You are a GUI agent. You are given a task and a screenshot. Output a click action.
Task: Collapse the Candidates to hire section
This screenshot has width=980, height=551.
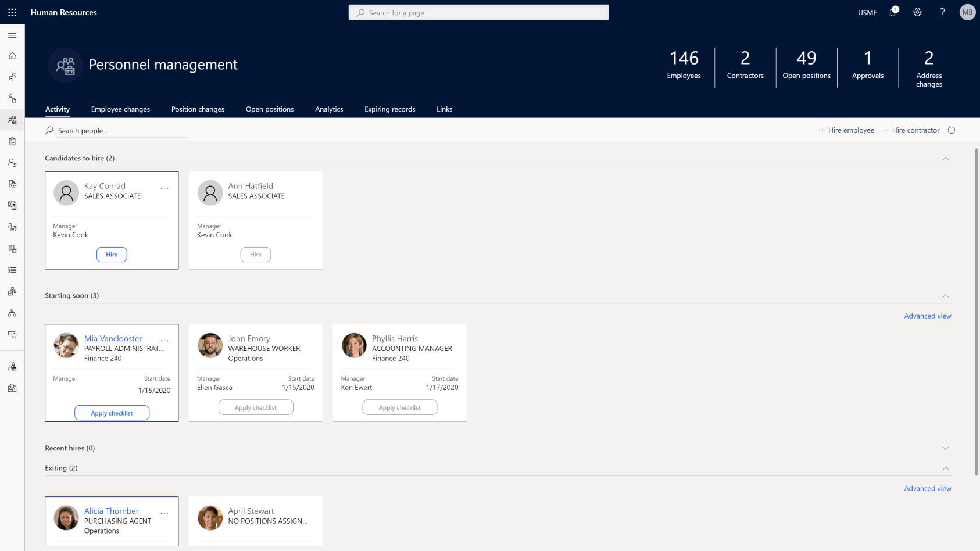click(946, 158)
